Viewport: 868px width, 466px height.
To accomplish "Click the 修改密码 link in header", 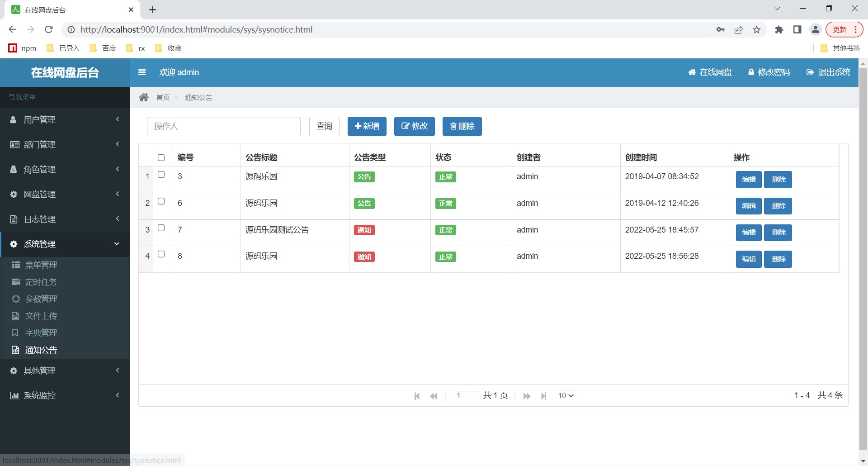I will coord(769,72).
